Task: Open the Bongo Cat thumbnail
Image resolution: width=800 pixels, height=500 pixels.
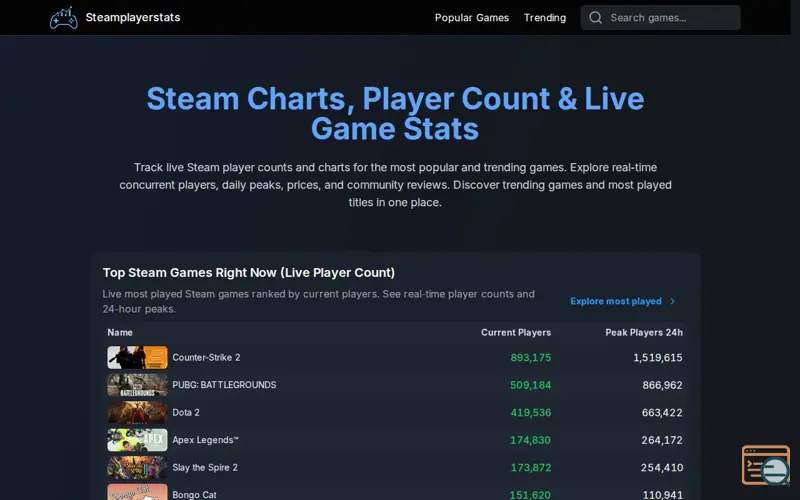Action: click(x=137, y=492)
